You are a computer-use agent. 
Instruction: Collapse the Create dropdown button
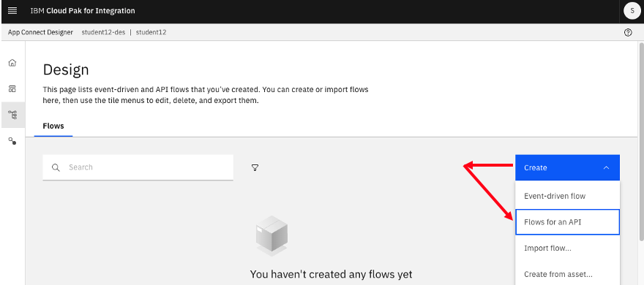click(x=567, y=168)
